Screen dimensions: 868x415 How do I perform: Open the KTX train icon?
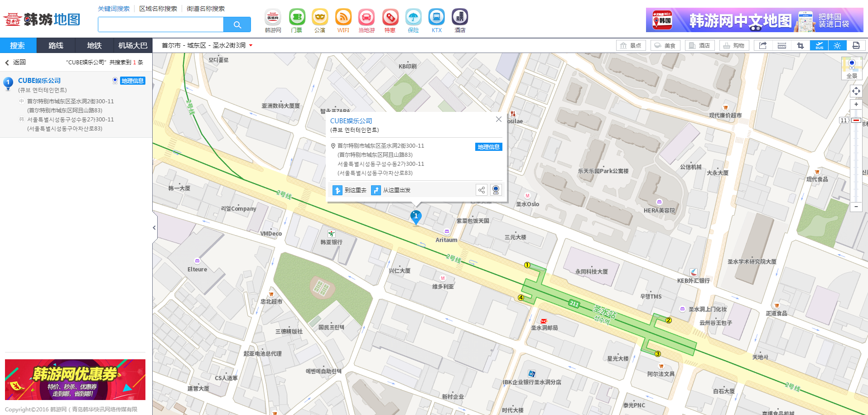click(x=436, y=21)
